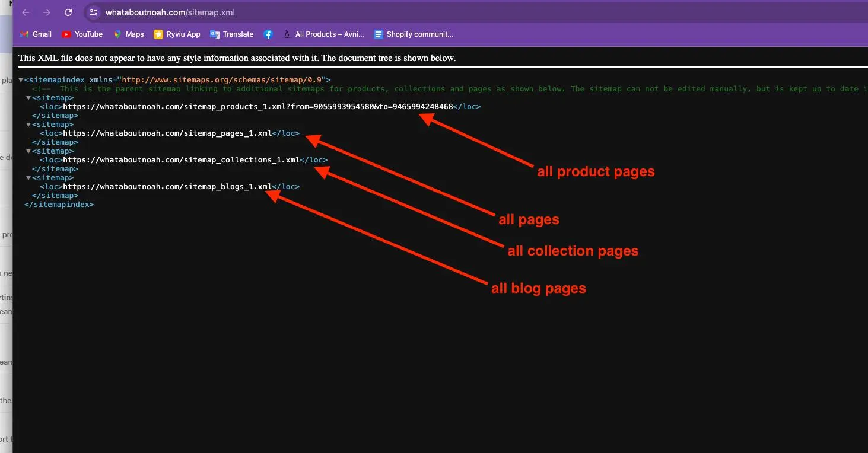Open the Shopify community bookmark
Viewport: 868px width, 453px height.
click(x=414, y=34)
